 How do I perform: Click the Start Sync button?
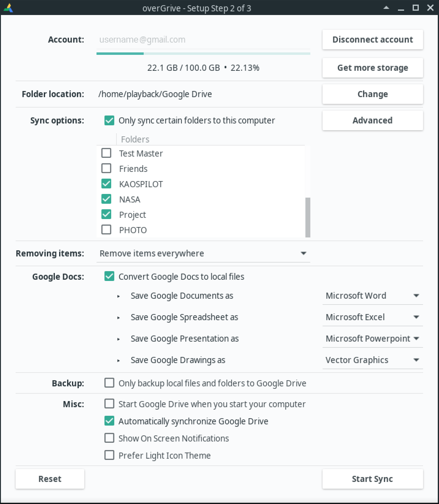(x=372, y=479)
